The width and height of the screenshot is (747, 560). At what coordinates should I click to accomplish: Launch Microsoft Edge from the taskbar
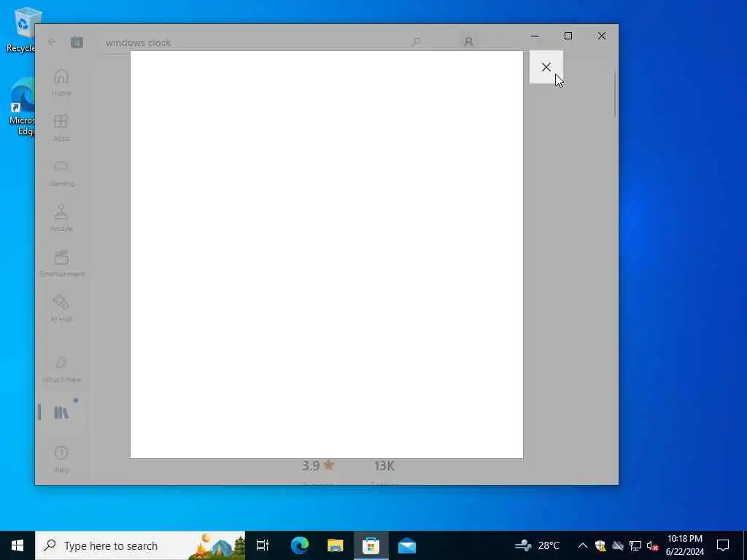[x=300, y=545]
